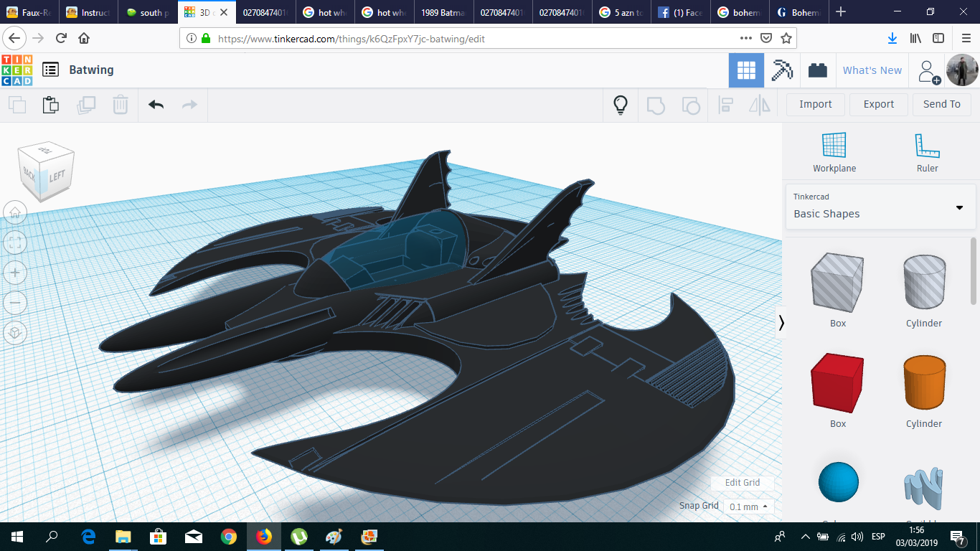Screen dimensions: 980x551
Task: Collapse the shapes panel with the chevron
Action: (x=781, y=323)
